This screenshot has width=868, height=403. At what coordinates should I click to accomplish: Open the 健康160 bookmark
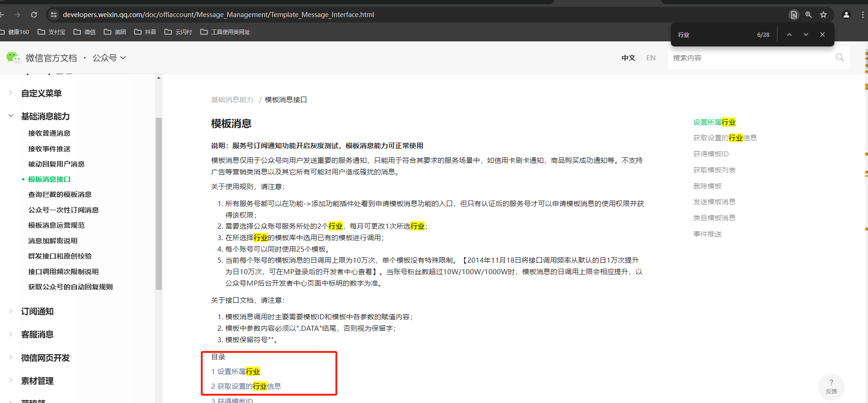click(x=15, y=32)
